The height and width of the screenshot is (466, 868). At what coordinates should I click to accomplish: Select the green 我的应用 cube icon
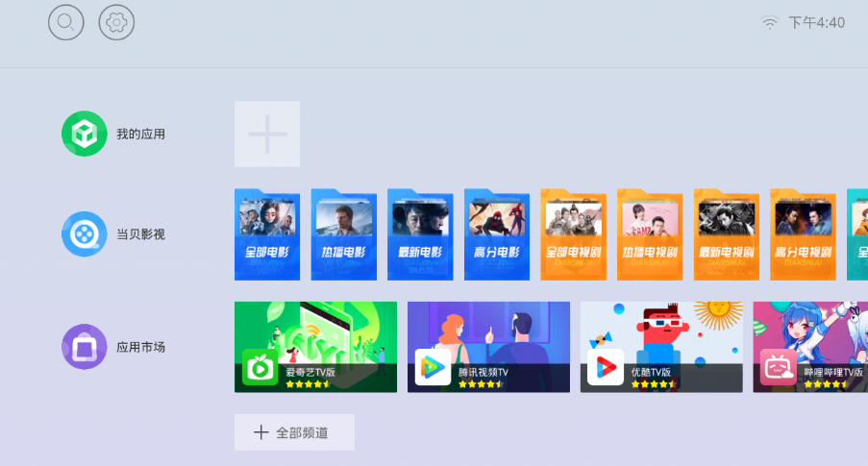85,134
